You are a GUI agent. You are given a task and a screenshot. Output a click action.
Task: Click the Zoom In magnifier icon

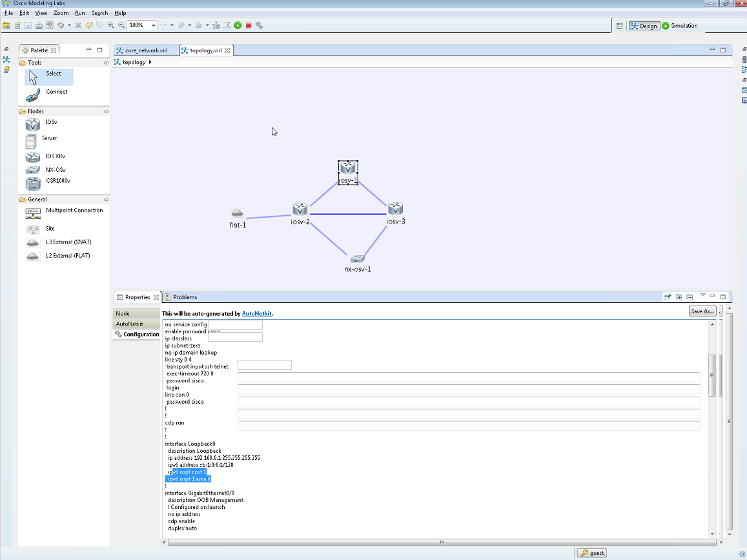coord(110,25)
